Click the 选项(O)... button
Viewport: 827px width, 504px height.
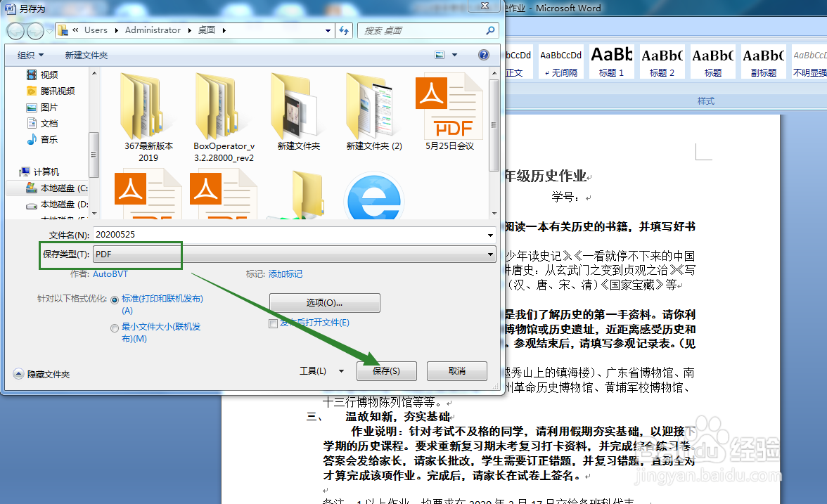point(324,302)
